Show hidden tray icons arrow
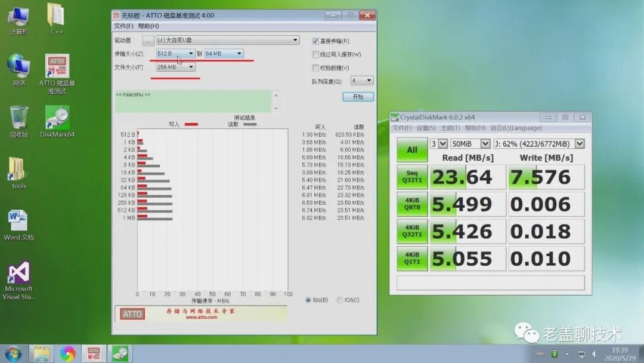Screen dimensions: 644x363 pyautogui.click(x=567, y=354)
